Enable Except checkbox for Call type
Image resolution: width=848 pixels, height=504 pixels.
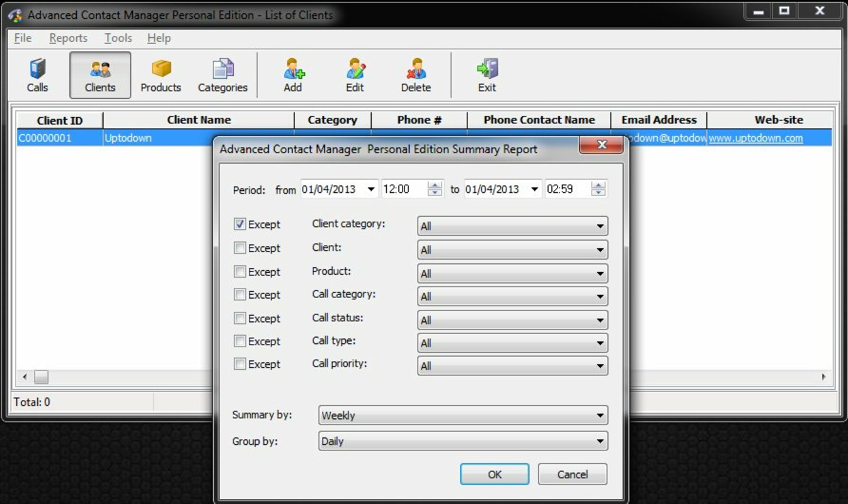pos(239,341)
